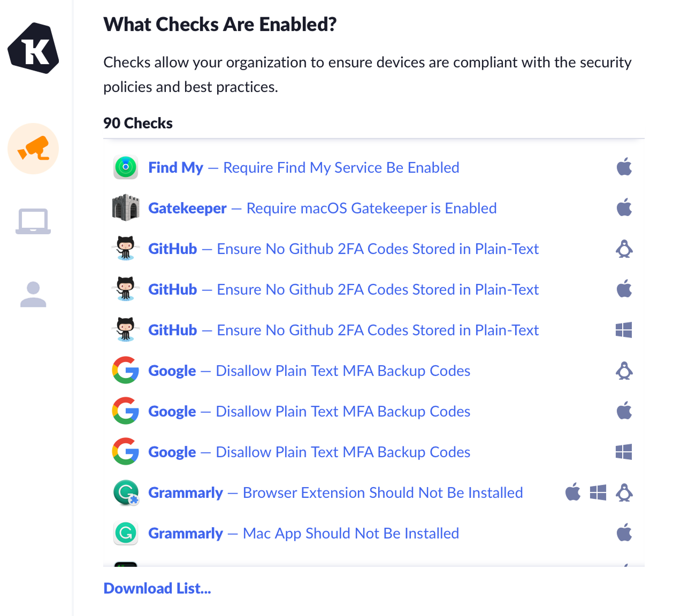Click the Gatekeeper castle gate icon
This screenshot has height=616, width=673.
tap(126, 208)
